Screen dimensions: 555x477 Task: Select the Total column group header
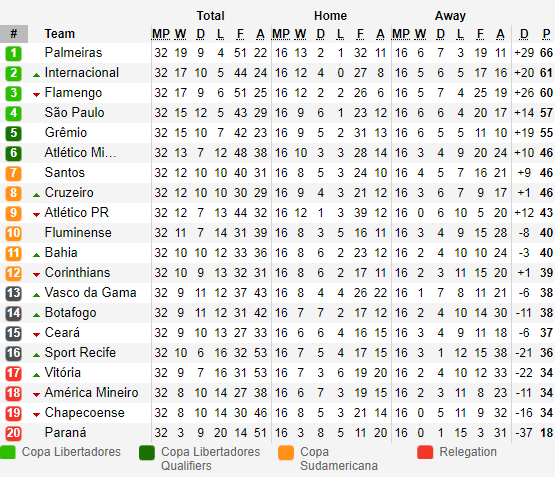(x=211, y=16)
